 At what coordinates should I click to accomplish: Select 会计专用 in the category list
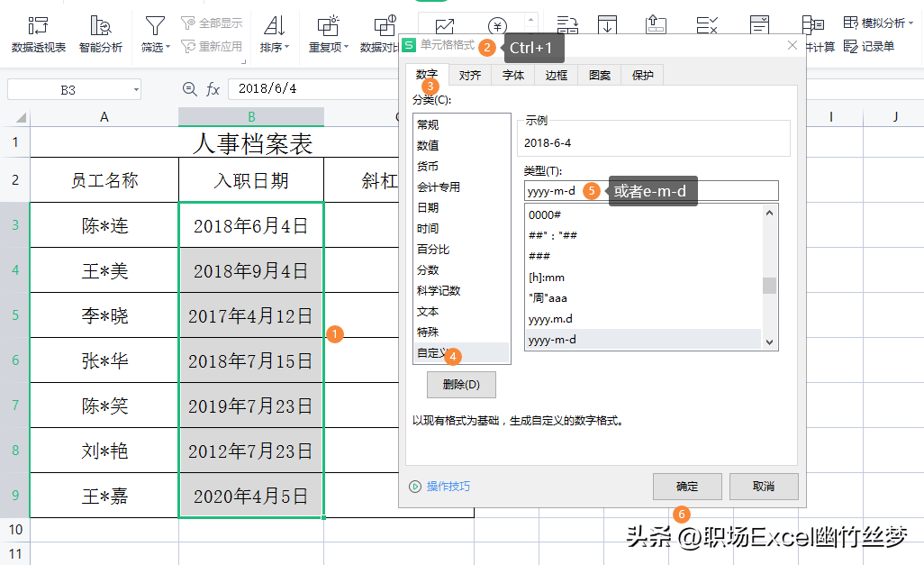pos(461,187)
